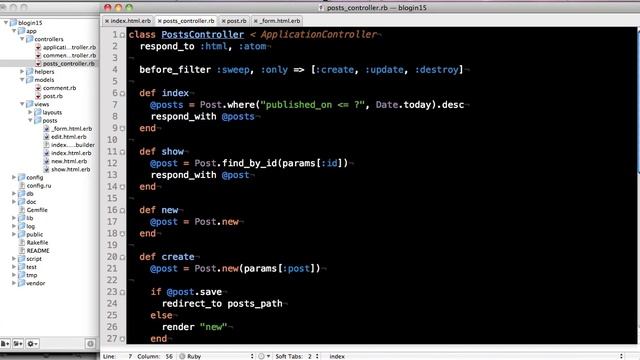Close the post.rb tab
This screenshot has height=360, width=640.
[x=223, y=21]
